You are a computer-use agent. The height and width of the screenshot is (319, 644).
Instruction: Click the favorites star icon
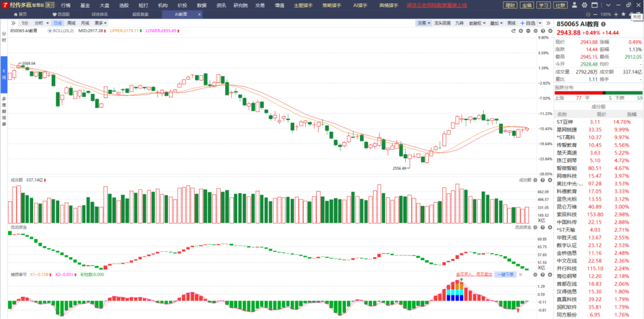click(623, 14)
